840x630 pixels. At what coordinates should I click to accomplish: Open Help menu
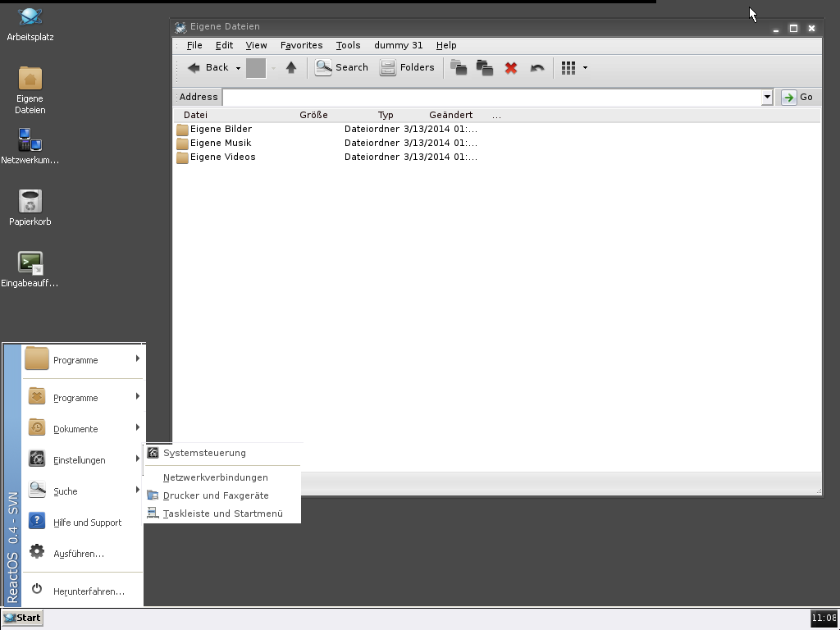pyautogui.click(x=446, y=46)
